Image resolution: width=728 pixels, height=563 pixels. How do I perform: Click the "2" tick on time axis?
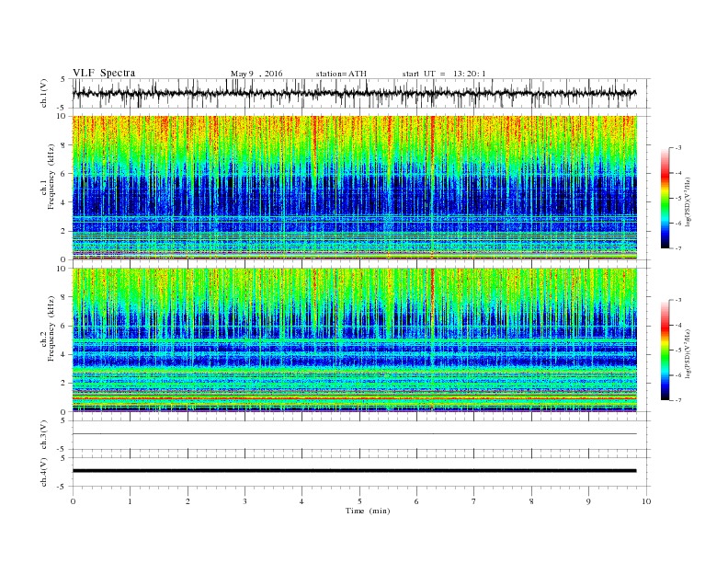pyautogui.click(x=188, y=501)
